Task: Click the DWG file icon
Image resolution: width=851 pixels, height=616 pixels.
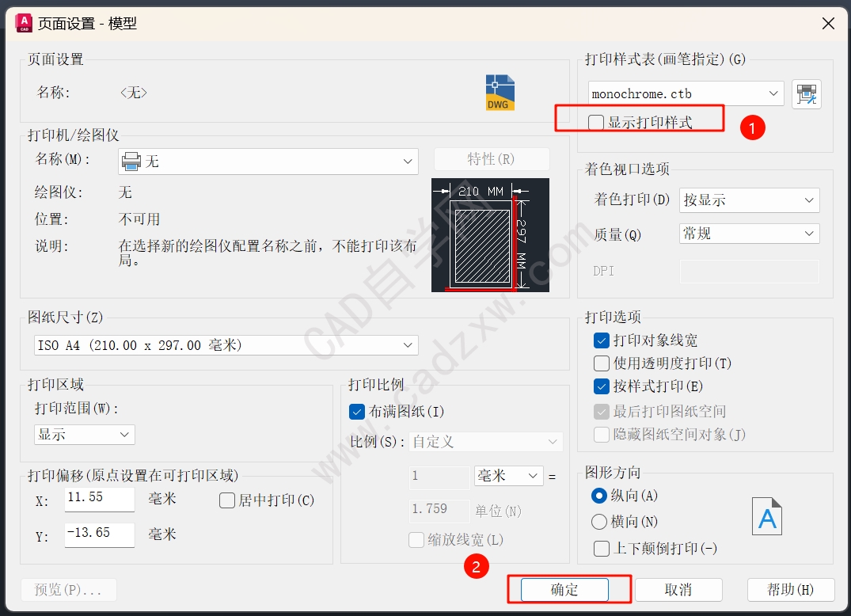Action: [500, 93]
